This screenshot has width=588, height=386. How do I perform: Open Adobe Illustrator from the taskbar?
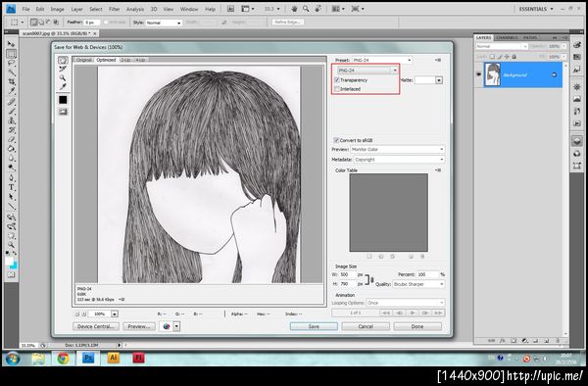[114, 358]
